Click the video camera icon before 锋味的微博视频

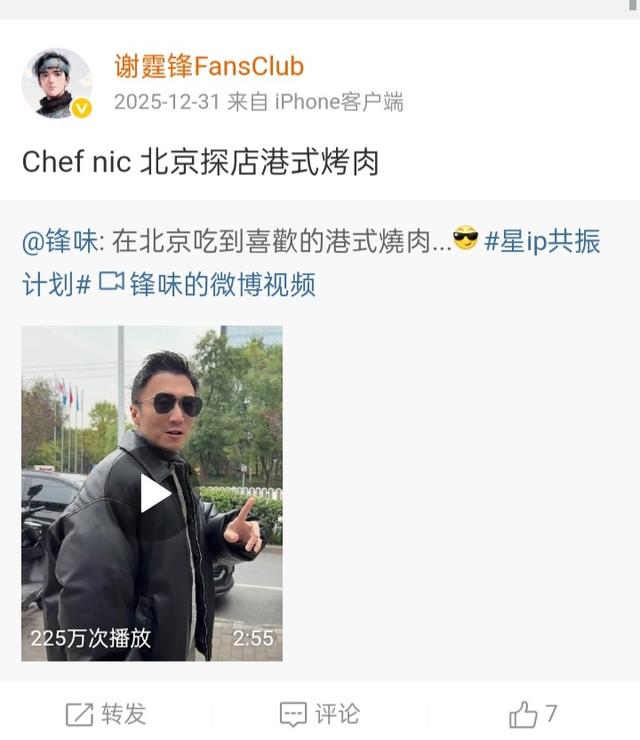coord(111,283)
